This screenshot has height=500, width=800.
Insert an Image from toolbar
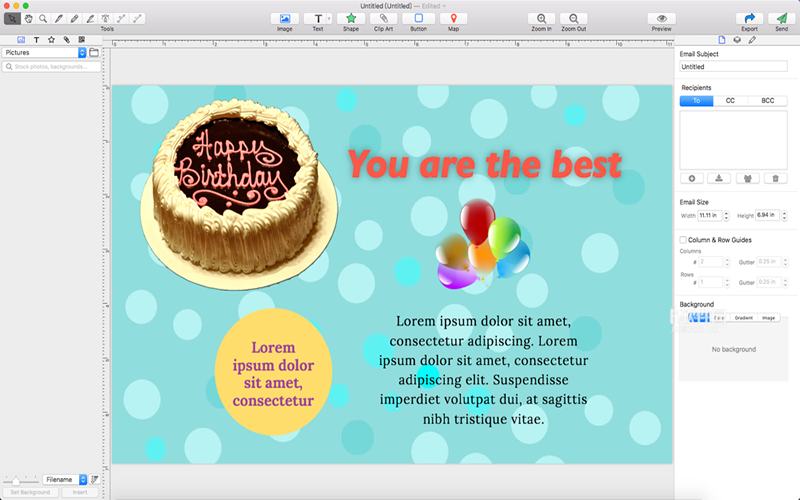click(285, 19)
